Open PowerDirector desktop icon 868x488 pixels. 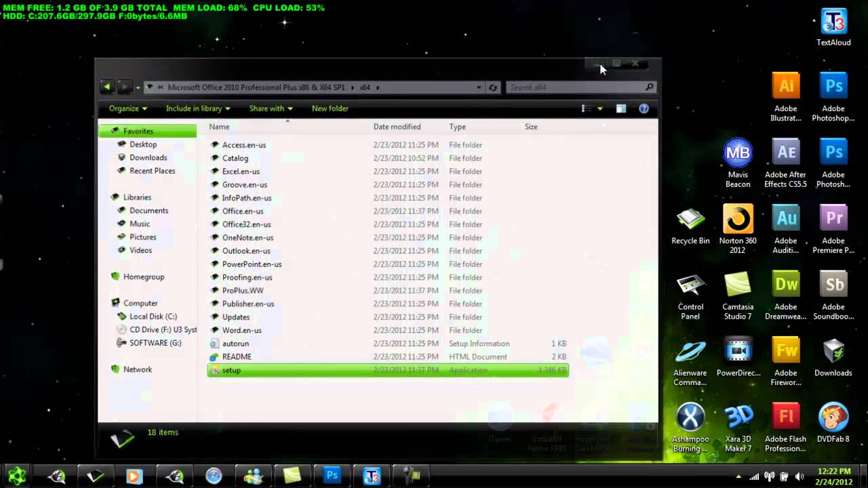click(x=738, y=358)
